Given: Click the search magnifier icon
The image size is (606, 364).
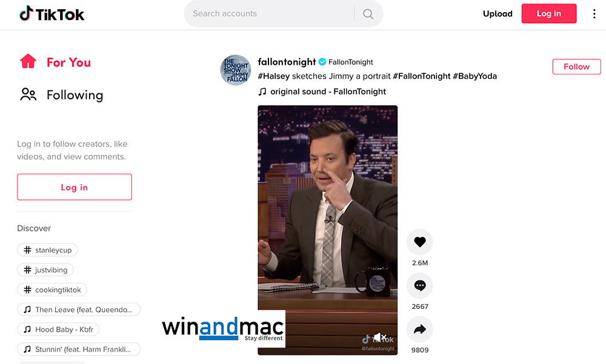Looking at the screenshot, I should (x=368, y=14).
